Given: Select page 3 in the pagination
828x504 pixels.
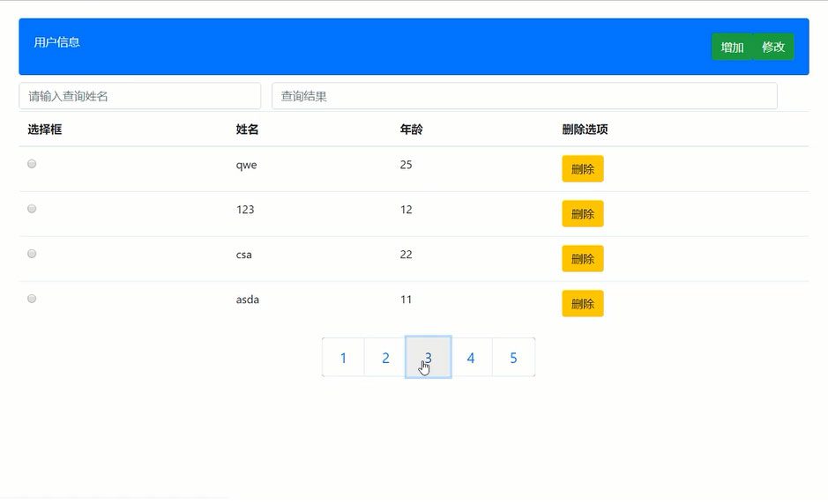Looking at the screenshot, I should point(428,358).
